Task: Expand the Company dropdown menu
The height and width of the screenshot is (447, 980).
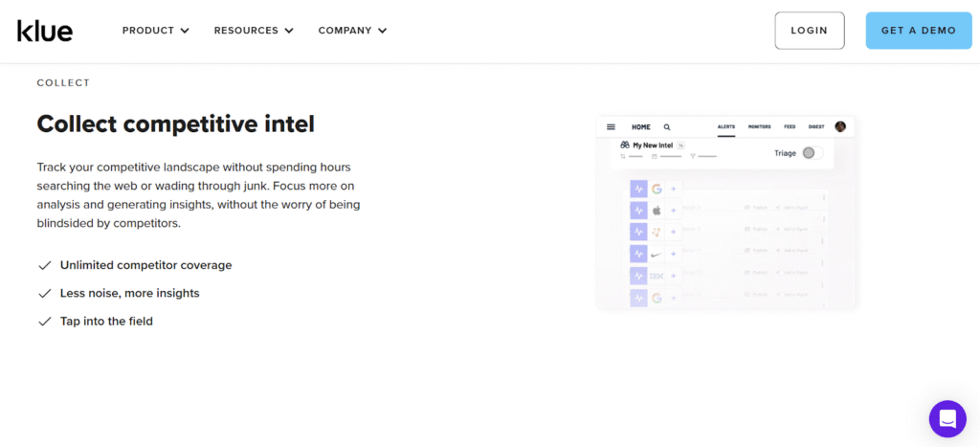Action: pos(352,31)
